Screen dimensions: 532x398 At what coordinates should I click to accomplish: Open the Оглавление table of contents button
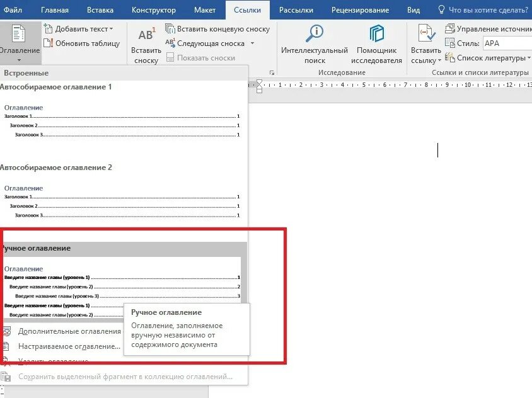20,43
